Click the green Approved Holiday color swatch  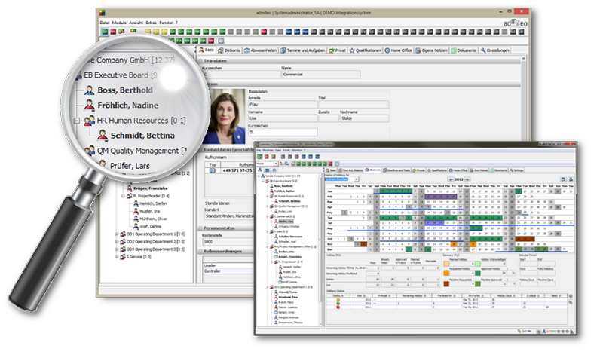click(x=478, y=273)
